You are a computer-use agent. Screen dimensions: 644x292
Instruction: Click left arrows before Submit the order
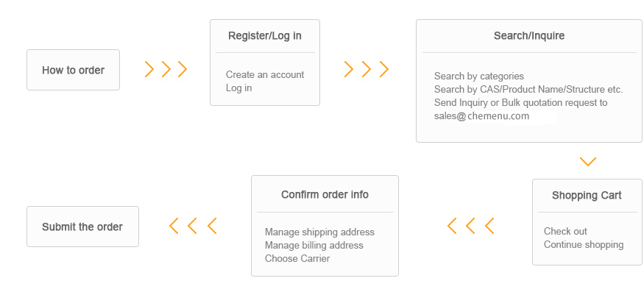tap(193, 226)
